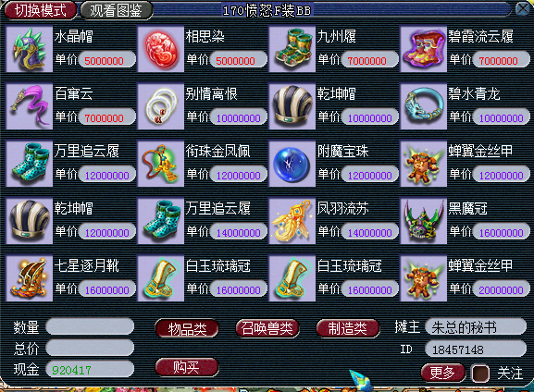
Task: Switch to the 物品类 tab
Action: (187, 328)
